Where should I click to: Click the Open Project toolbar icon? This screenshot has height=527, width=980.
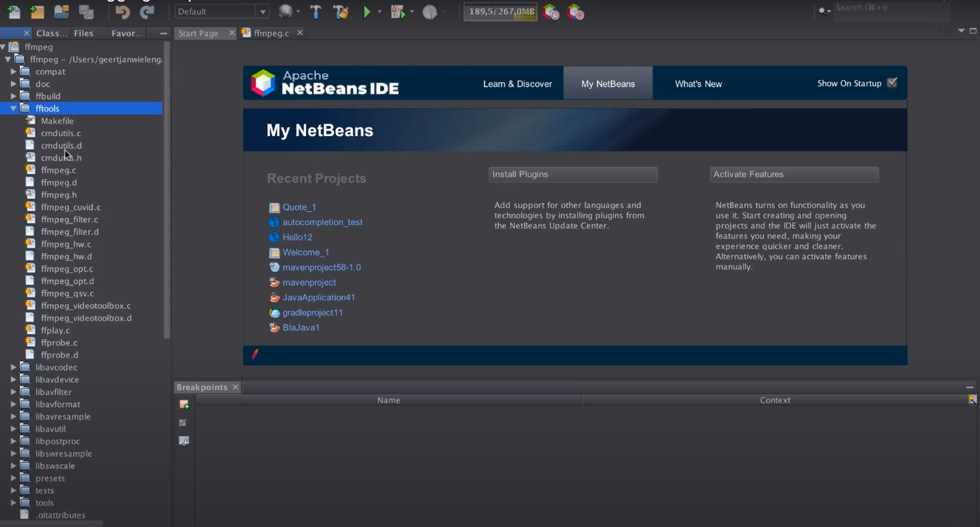[61, 12]
